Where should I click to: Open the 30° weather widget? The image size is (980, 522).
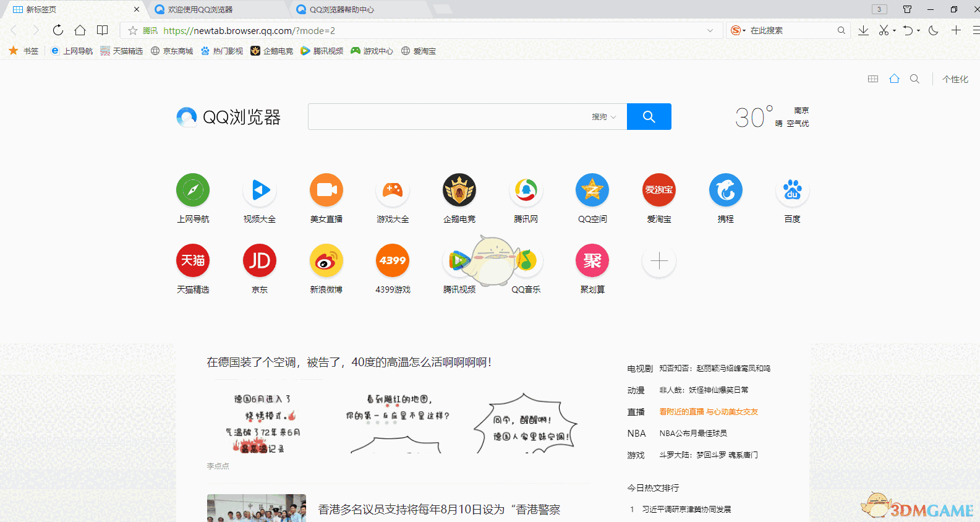click(772, 117)
